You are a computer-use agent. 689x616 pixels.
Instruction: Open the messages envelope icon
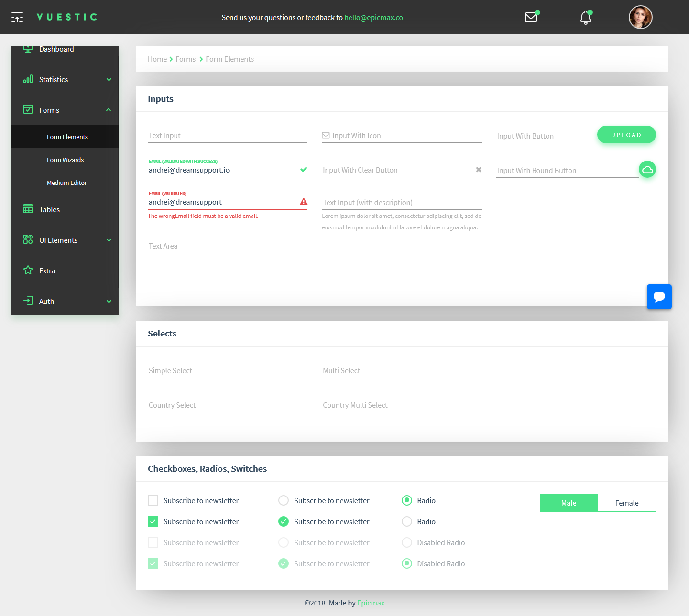pos(531,17)
